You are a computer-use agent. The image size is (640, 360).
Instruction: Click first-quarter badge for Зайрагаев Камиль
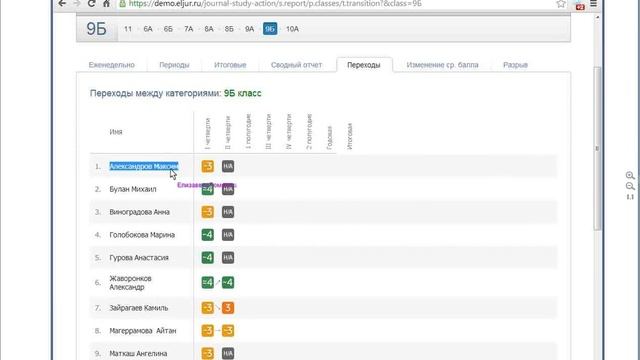click(x=208, y=308)
